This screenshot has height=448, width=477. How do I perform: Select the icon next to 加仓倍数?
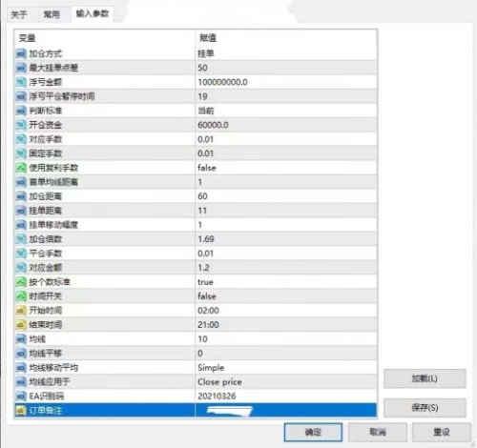[x=21, y=239]
